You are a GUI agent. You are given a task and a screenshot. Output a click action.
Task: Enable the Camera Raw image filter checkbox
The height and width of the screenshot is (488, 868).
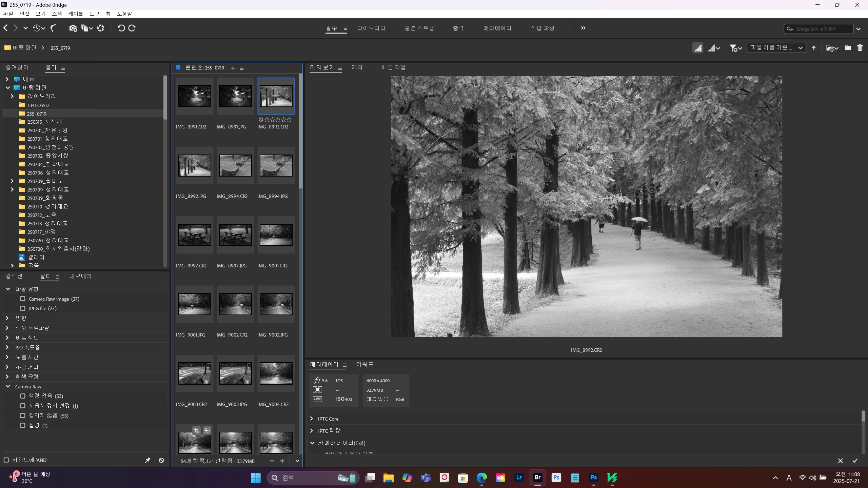click(23, 299)
